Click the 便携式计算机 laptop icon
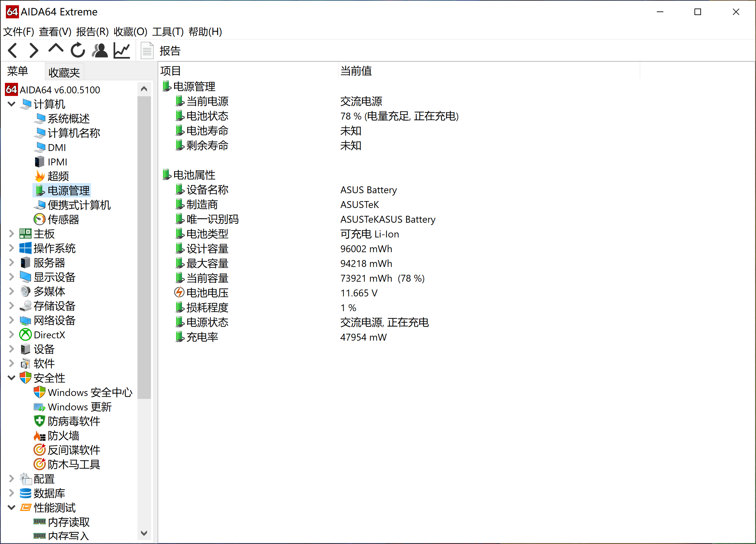756x544 pixels. tap(40, 205)
